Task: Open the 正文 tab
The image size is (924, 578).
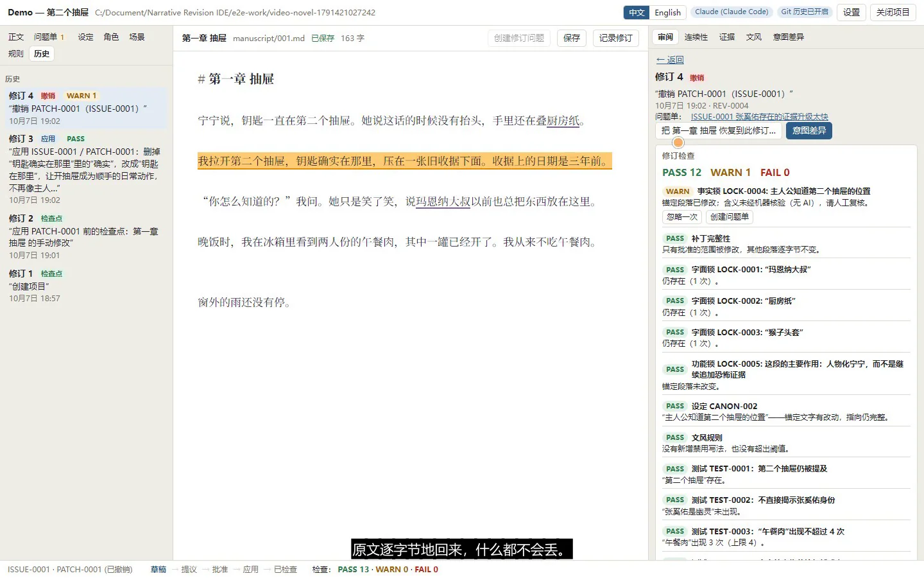Action: pos(16,37)
